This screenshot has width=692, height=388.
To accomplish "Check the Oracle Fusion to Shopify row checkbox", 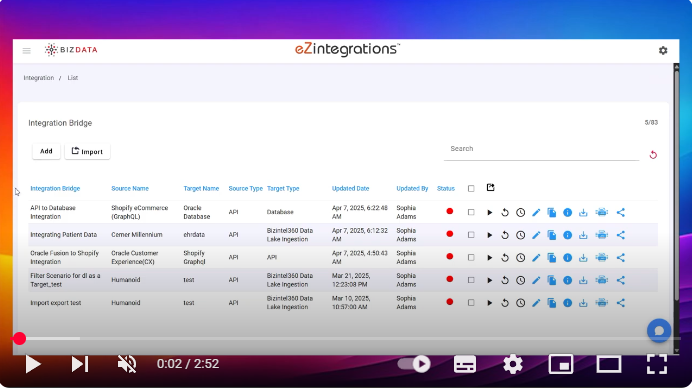I will [x=471, y=258].
